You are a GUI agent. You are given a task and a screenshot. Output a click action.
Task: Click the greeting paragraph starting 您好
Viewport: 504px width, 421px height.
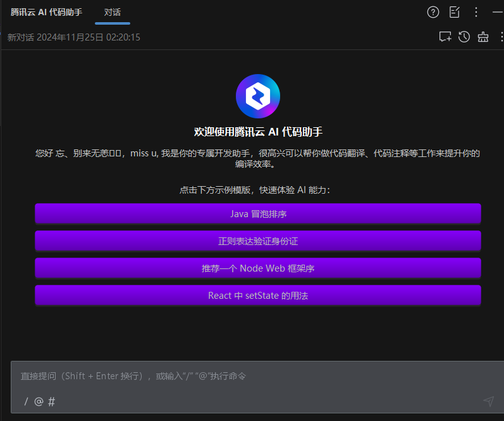click(x=258, y=158)
